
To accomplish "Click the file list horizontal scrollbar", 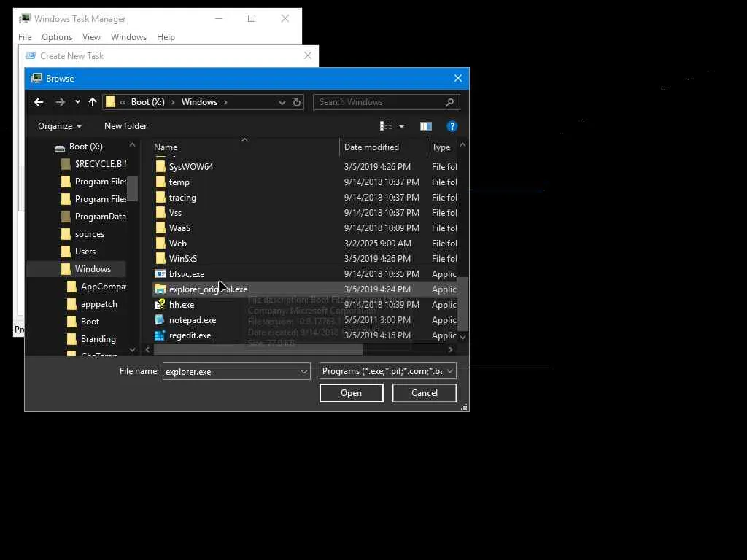I will pos(258,349).
